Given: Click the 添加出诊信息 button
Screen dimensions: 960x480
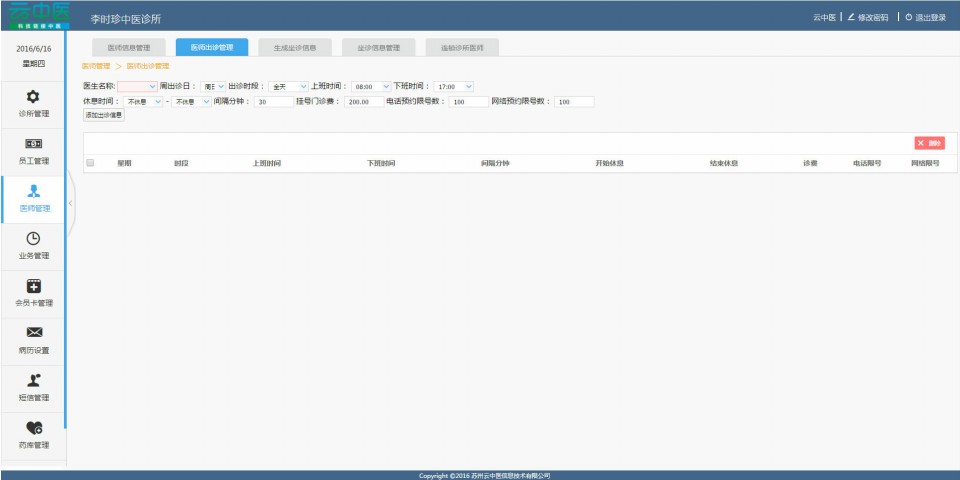Looking at the screenshot, I should tap(104, 115).
